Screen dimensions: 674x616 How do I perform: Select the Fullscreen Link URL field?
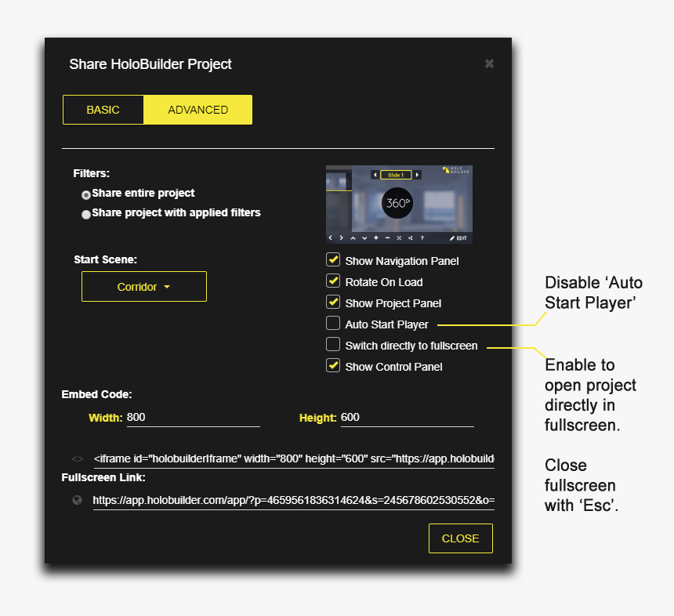294,500
